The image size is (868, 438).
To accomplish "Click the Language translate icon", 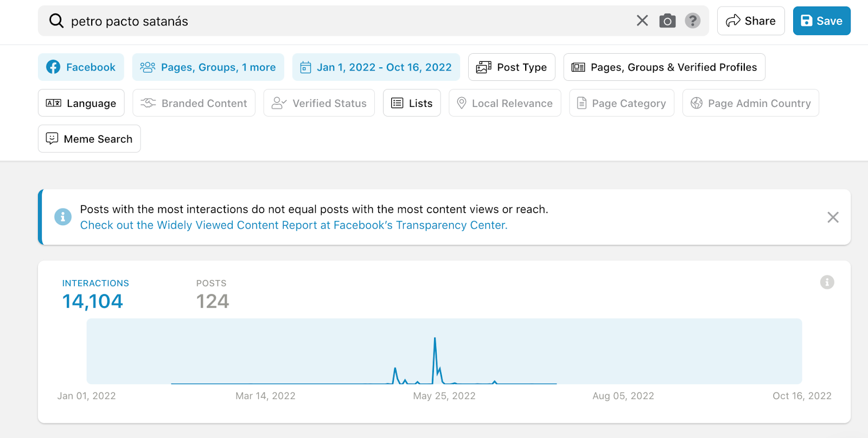I will tap(54, 103).
